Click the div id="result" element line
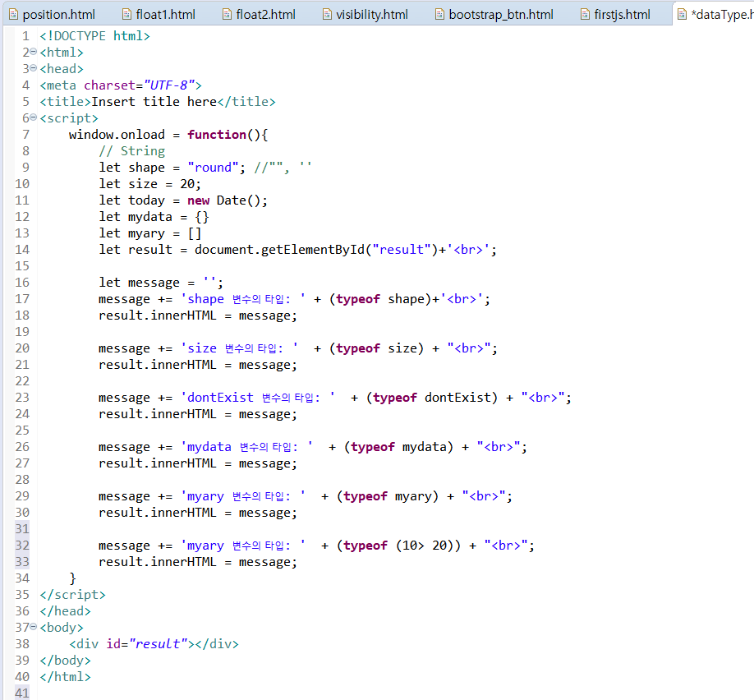Viewport: 754px width, 700px height. (154, 643)
